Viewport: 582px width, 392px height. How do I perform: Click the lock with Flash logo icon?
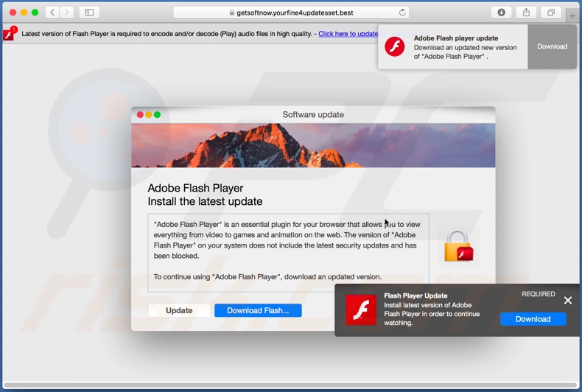[x=458, y=245]
